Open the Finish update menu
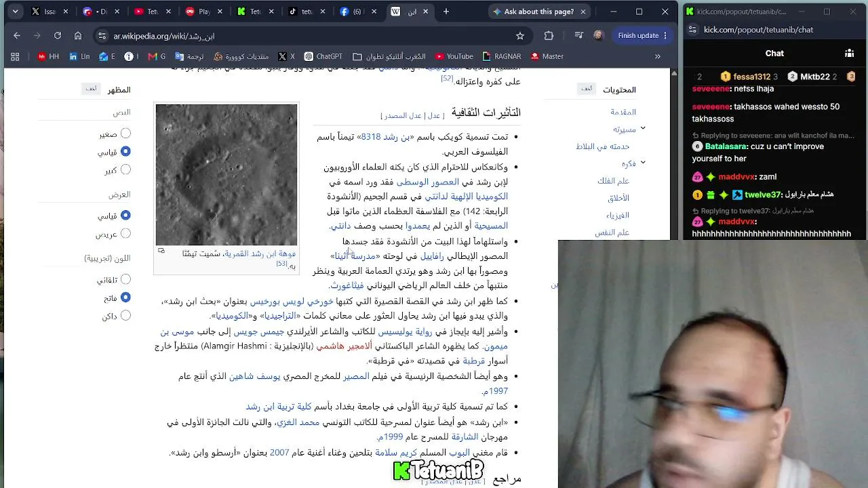868x488 pixels. 642,36
